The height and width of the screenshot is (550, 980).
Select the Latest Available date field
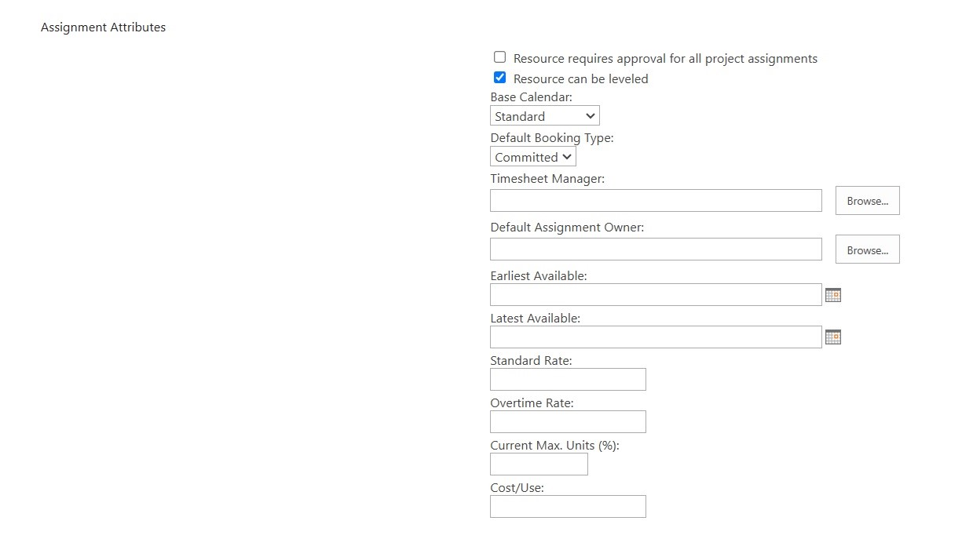coord(656,337)
